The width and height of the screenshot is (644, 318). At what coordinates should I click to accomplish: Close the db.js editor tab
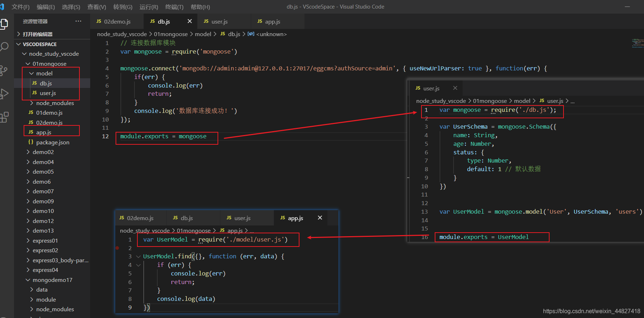(x=190, y=21)
